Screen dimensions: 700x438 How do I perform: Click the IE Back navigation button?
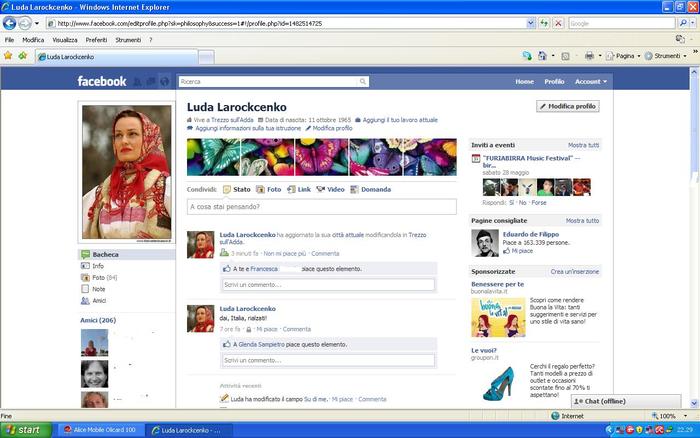click(9, 23)
